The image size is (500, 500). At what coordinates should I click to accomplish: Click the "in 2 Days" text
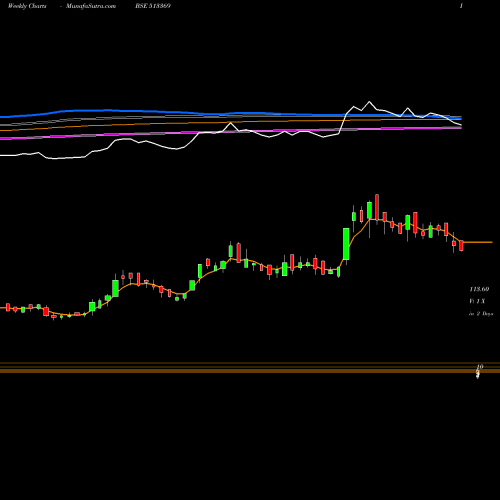(481, 314)
